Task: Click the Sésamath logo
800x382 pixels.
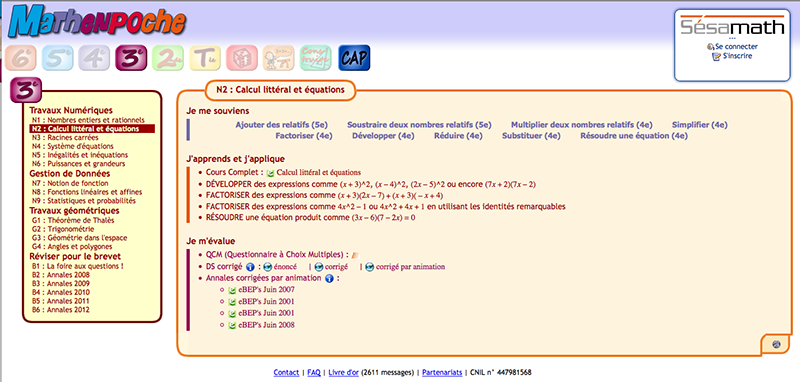Action: (732, 27)
